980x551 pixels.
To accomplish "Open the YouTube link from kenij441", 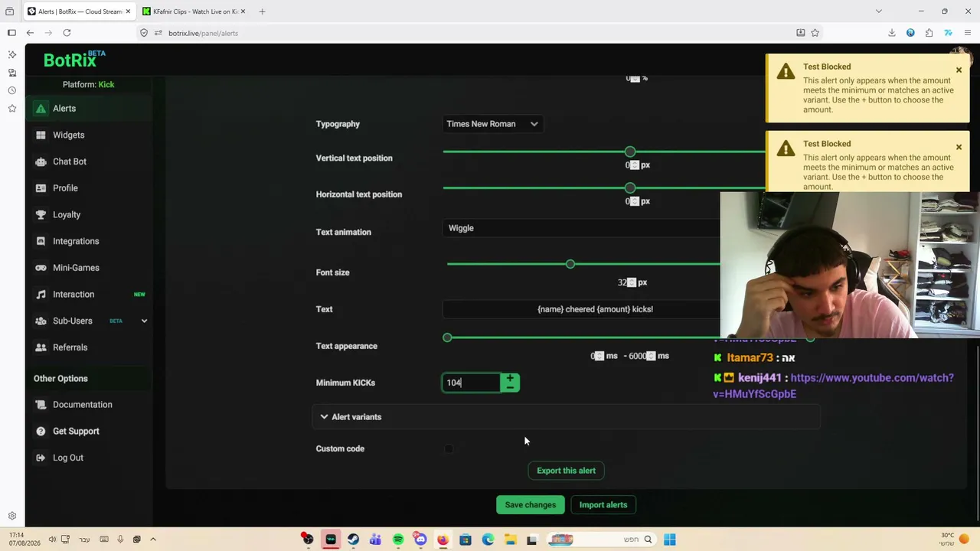I will coord(833,386).
